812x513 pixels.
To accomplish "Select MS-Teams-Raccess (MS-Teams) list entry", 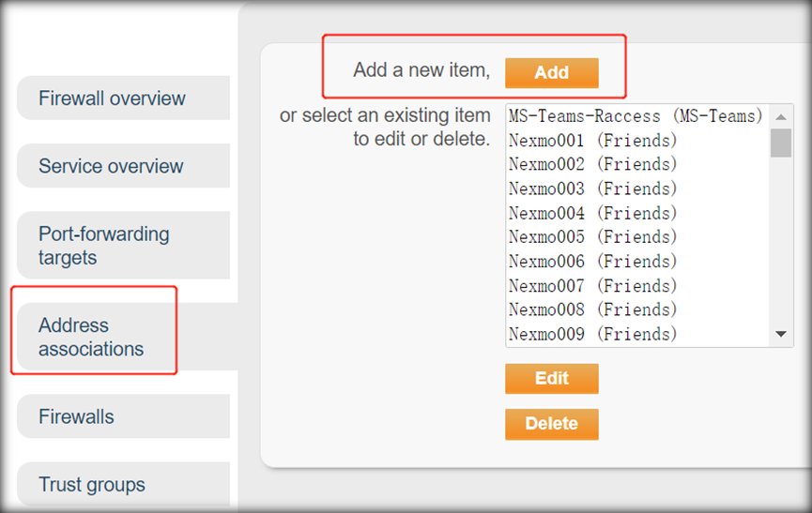I will [637, 116].
